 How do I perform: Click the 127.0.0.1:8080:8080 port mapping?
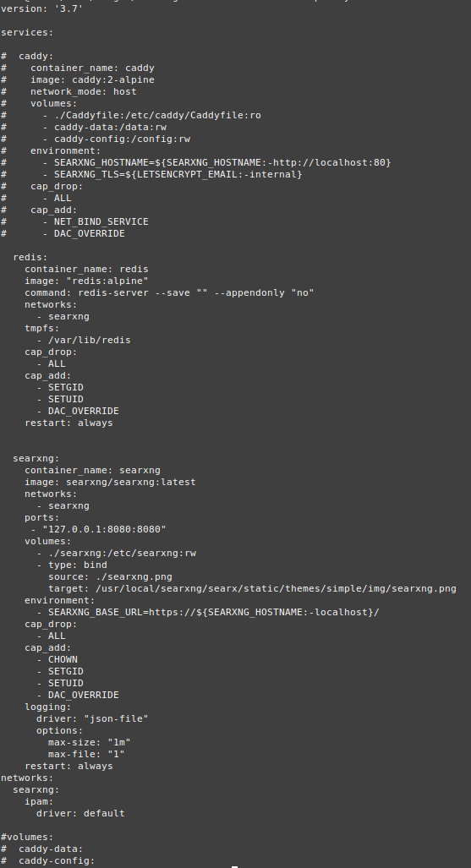coord(104,529)
